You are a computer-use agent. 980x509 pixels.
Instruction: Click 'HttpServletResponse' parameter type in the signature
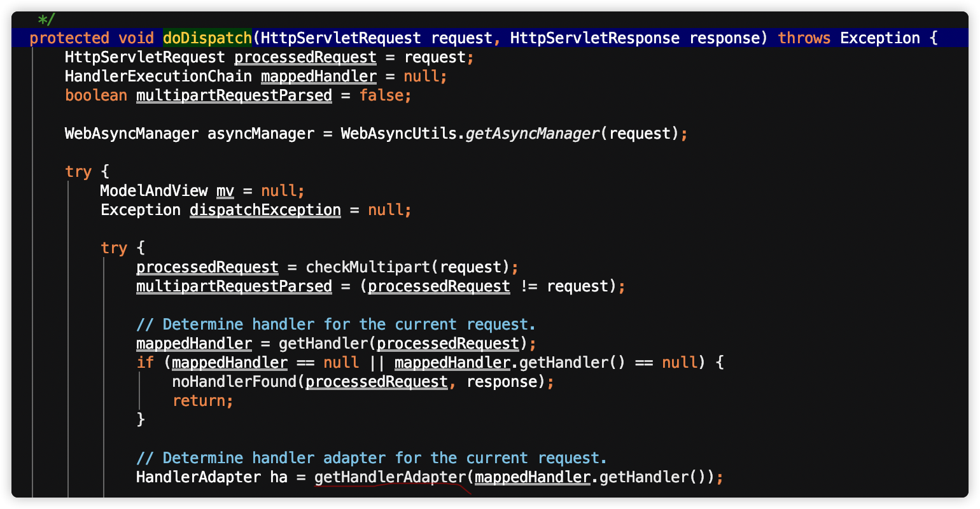click(x=595, y=38)
